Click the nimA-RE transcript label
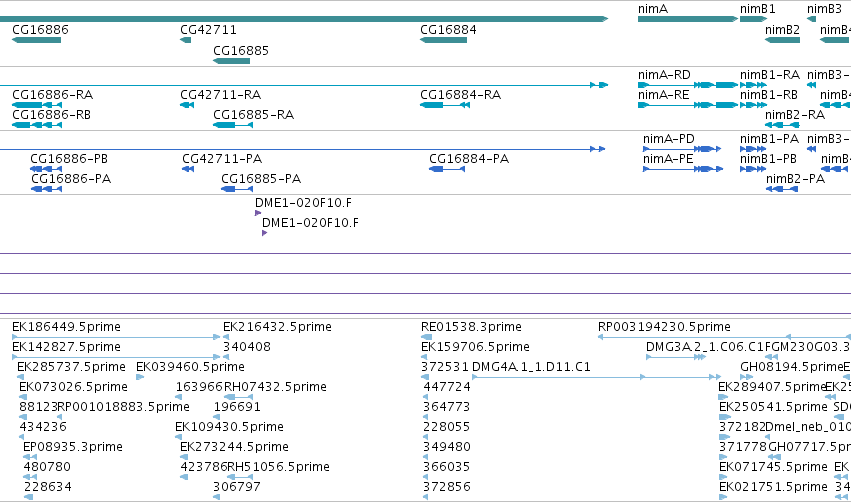Screen dimensions: 851x502 [664, 95]
